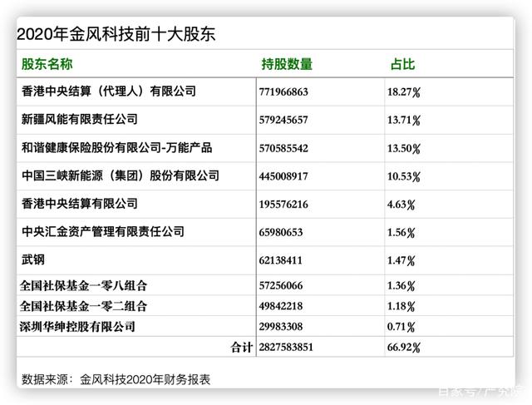The width and height of the screenshot is (532, 405).
Task: Click value 445008917
Action: point(283,176)
